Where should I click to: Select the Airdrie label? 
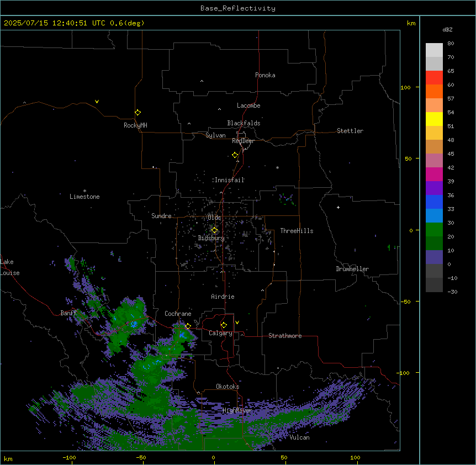pos(223,297)
